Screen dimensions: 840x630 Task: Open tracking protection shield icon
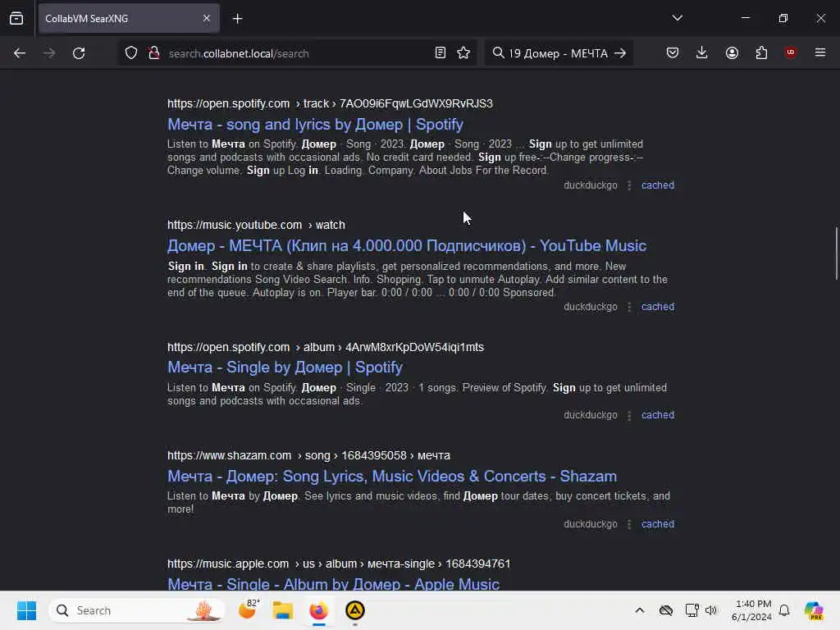click(x=131, y=53)
